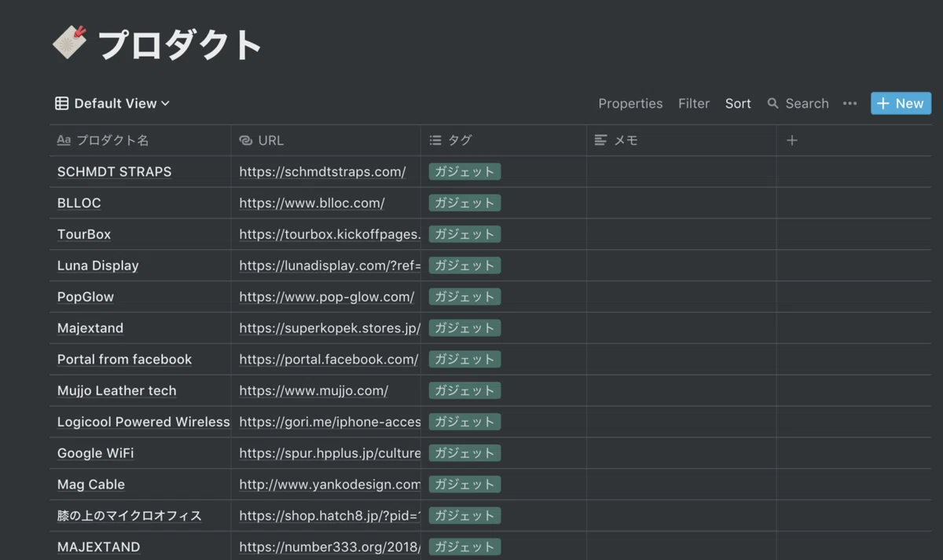Image resolution: width=943 pixels, height=560 pixels.
Task: Follow the spur.hpplus.jp link
Action: 330,454
